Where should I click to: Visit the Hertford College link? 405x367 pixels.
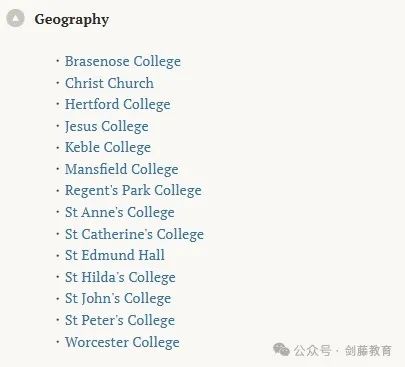[x=118, y=105]
